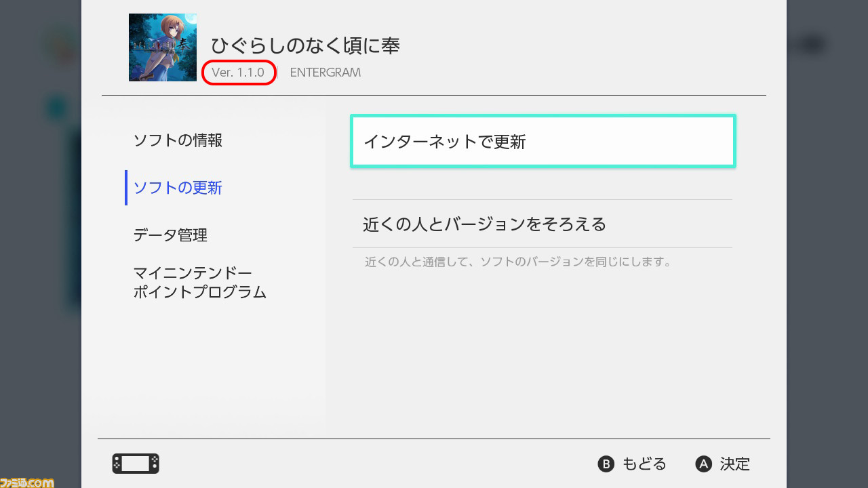The width and height of the screenshot is (868, 488).
Task: Click the Switch controller icon at the bottom
Action: (x=136, y=464)
